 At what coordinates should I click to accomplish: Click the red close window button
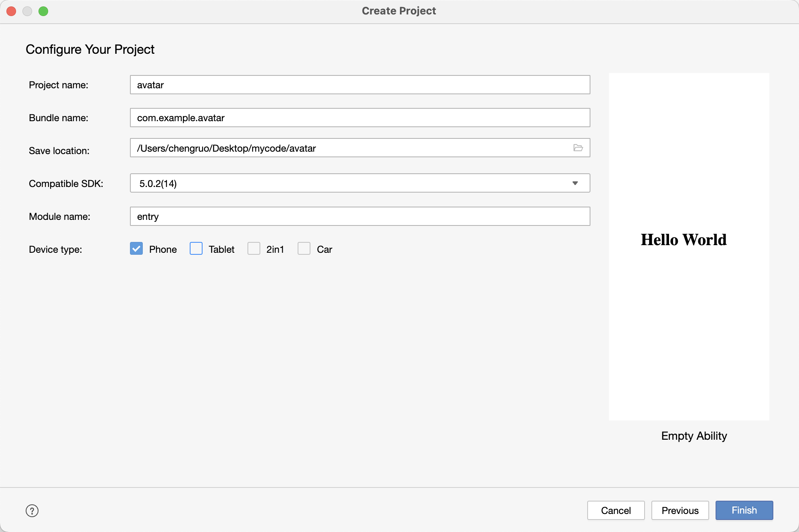11,11
